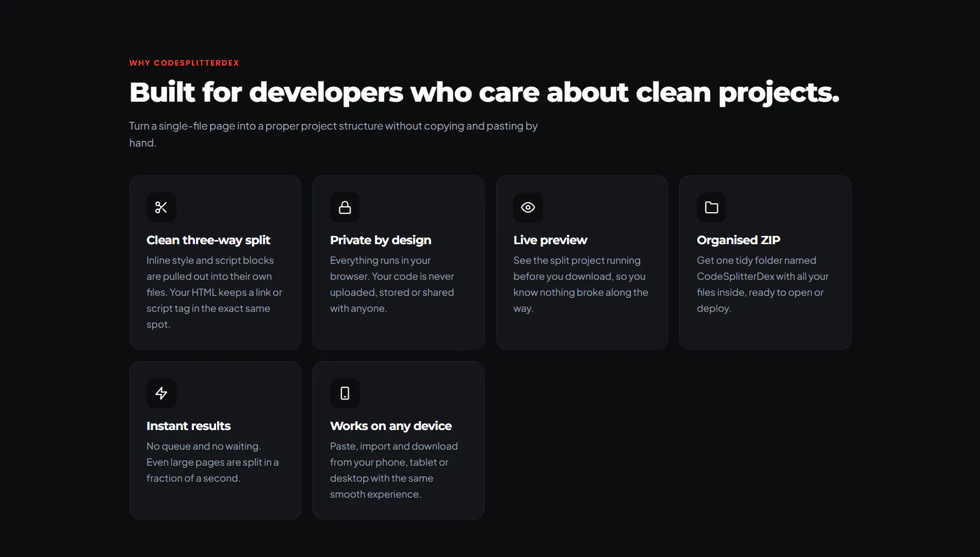
Task: Click the description text about inline style blocks
Action: click(215, 292)
